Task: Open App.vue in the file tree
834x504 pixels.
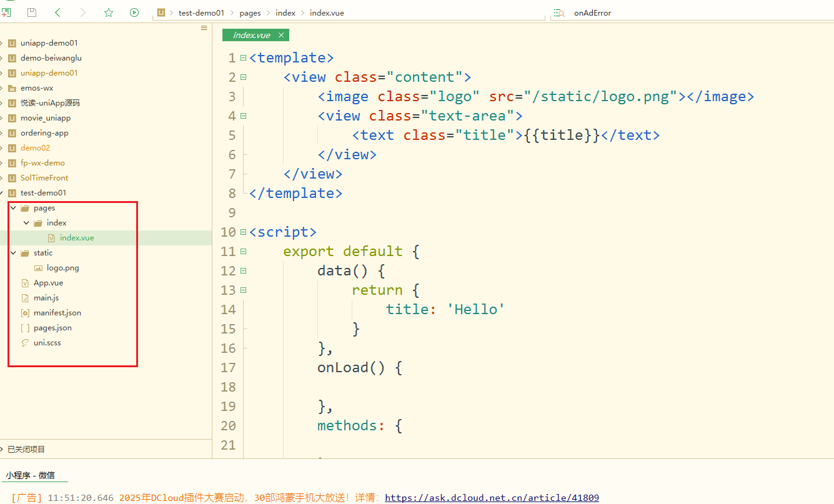Action: tap(48, 283)
